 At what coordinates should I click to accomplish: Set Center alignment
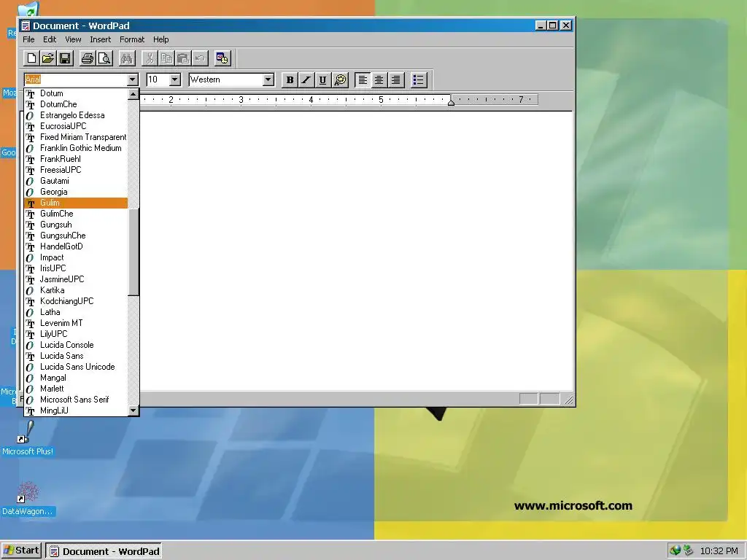379,79
